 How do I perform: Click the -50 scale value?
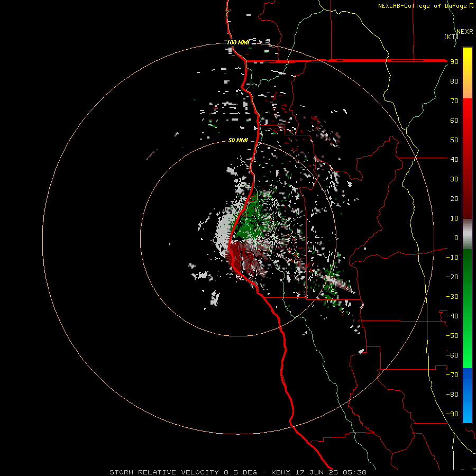tap(452, 335)
